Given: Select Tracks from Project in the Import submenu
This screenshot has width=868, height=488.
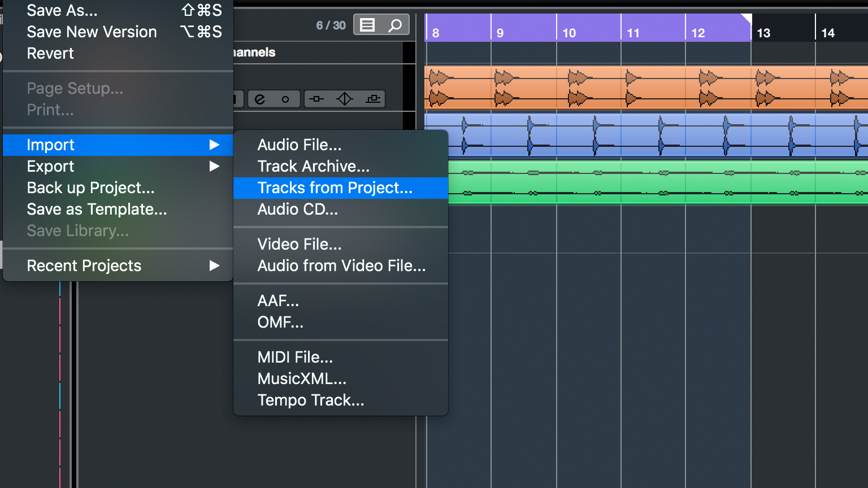Looking at the screenshot, I should click(335, 188).
